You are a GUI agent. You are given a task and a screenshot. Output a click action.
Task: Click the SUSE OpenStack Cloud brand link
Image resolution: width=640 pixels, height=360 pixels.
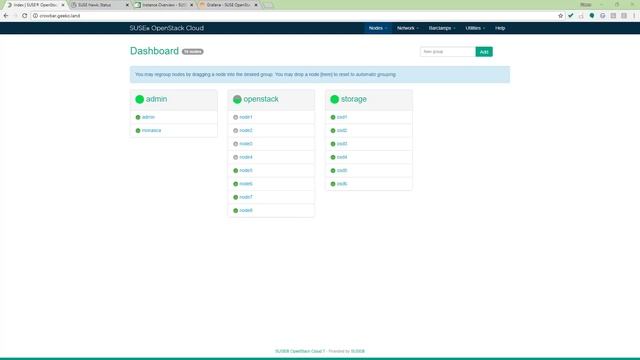(167, 28)
